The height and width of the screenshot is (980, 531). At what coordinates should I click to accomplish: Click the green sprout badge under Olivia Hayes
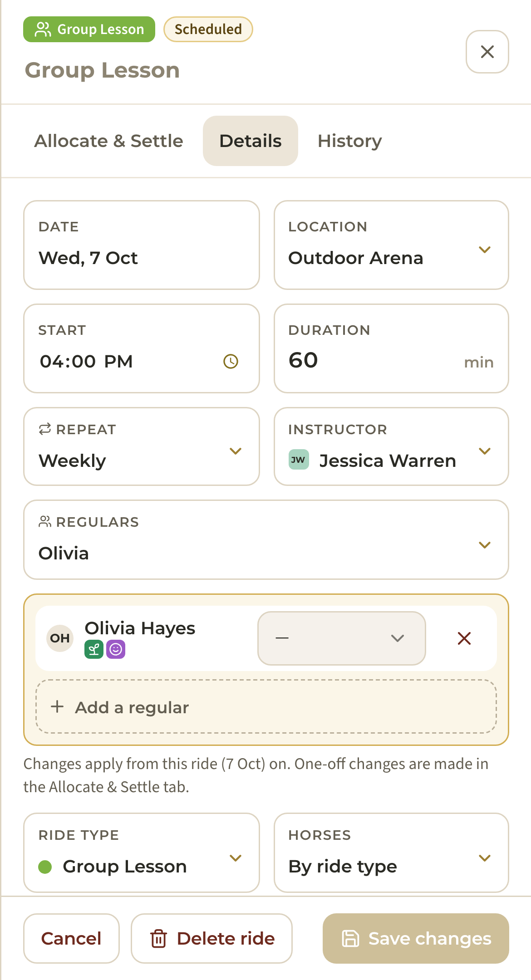pos(94,650)
